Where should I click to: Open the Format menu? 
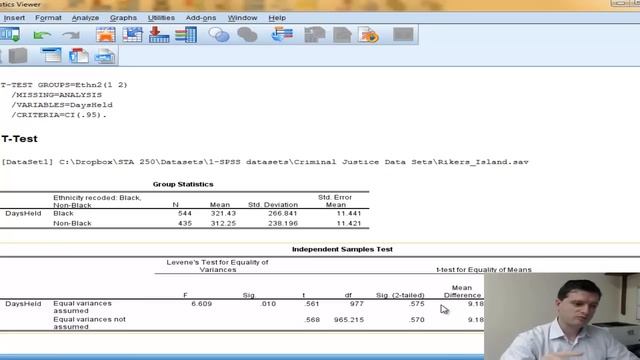[48, 18]
